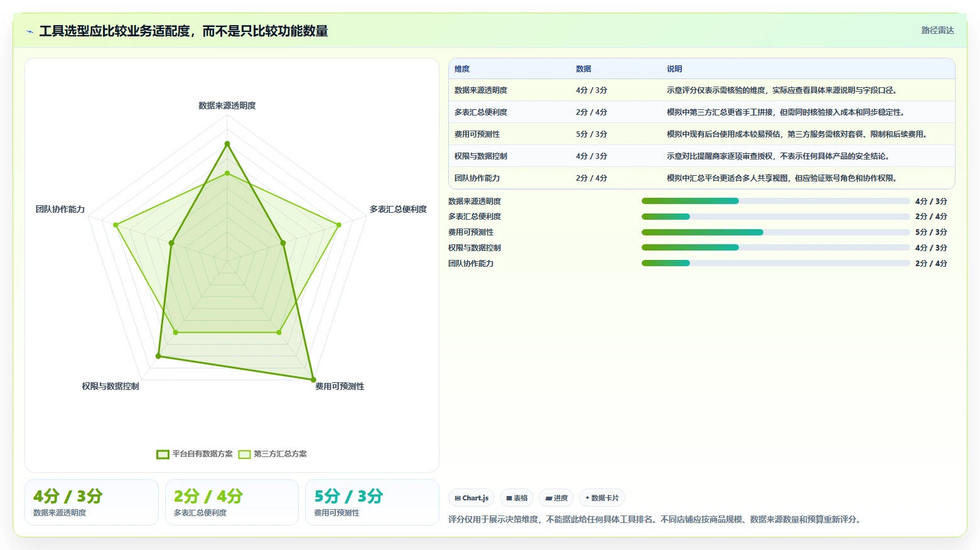
Task: Click the small icon before the page title
Action: tap(30, 31)
